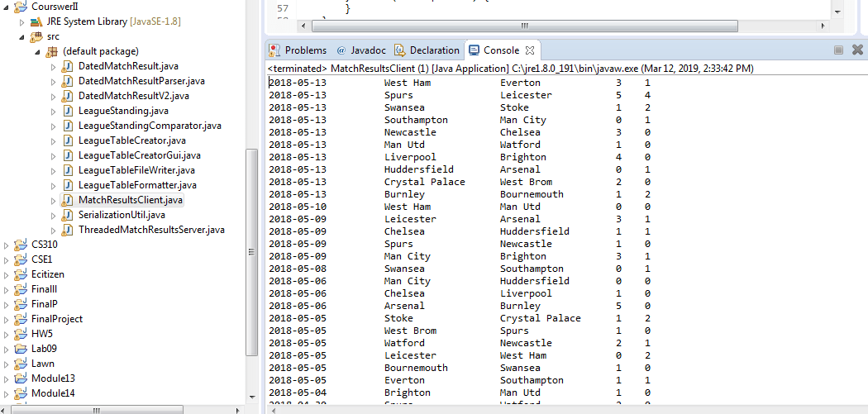Expand the MatchResultsClient.java node
Image resolution: width=868 pixels, height=414 pixels.
click(53, 200)
